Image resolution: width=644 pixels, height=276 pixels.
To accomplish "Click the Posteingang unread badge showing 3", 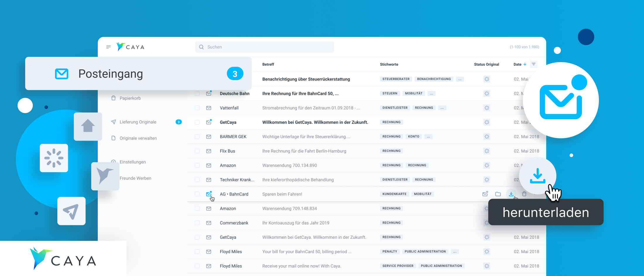I will click(x=235, y=74).
